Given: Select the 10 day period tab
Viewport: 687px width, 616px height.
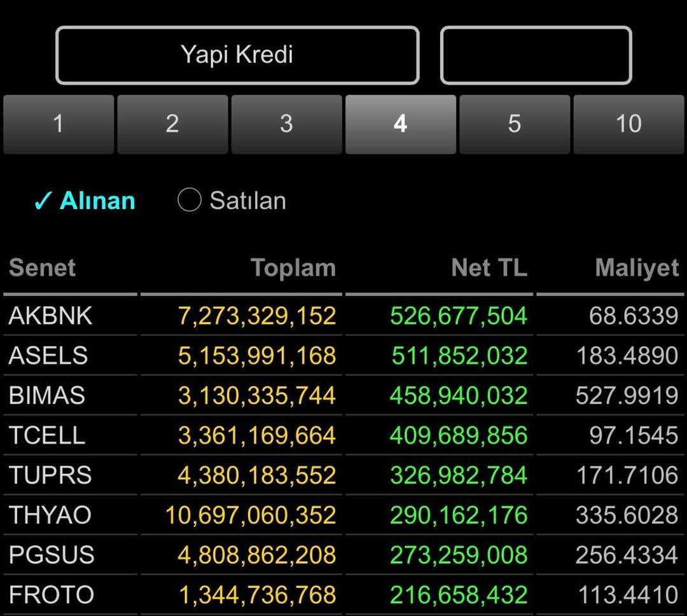Looking at the screenshot, I should (x=628, y=124).
